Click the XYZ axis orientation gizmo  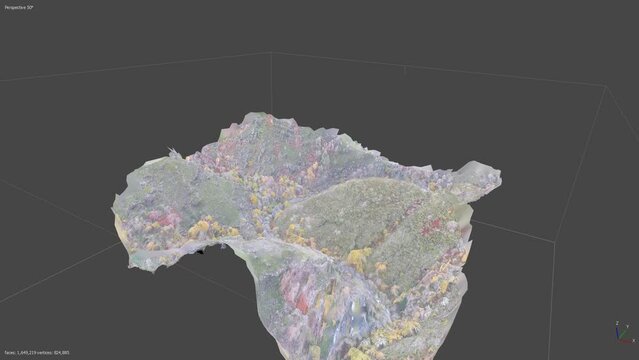point(625,332)
